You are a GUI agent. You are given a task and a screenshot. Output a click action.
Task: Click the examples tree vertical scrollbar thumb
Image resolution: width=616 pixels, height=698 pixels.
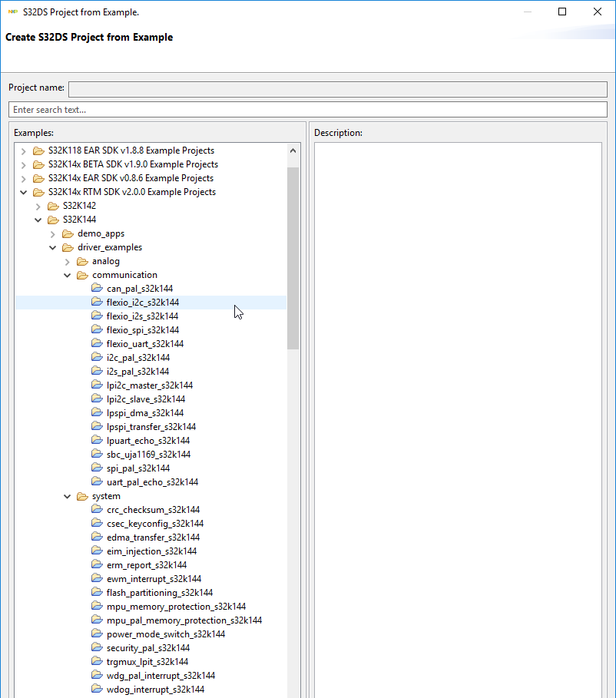pos(293,258)
